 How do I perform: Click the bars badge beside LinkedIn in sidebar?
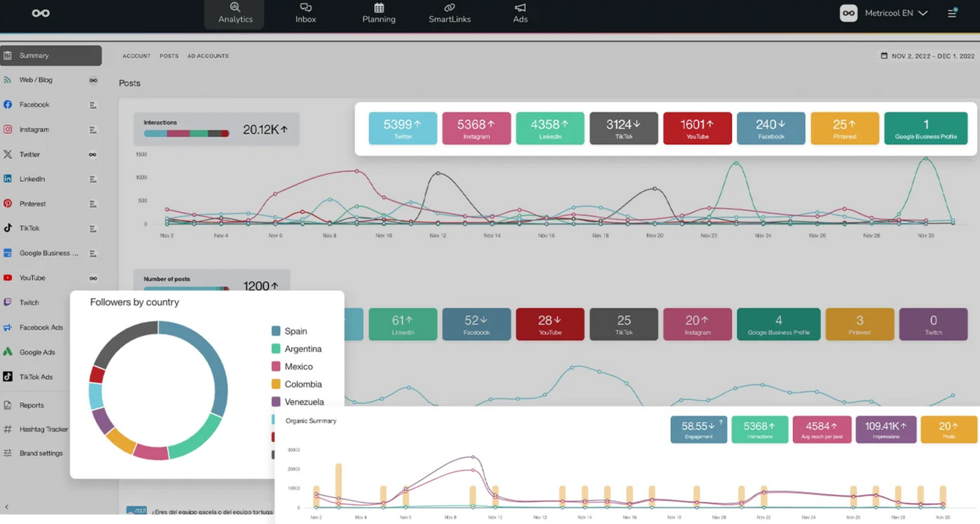[x=92, y=179]
